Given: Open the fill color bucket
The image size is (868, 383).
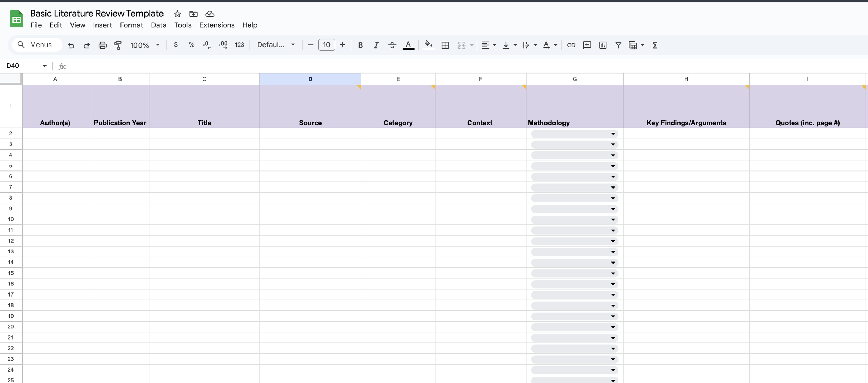Looking at the screenshot, I should [x=428, y=44].
